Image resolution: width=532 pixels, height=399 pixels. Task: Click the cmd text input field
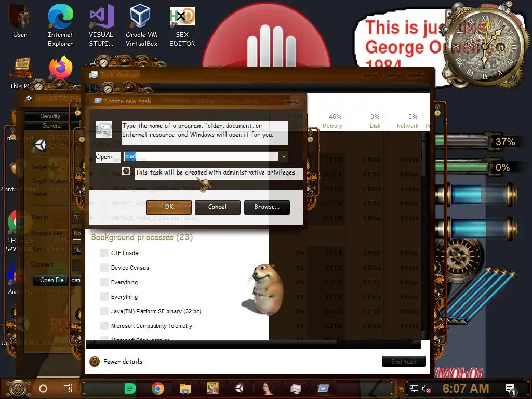coord(201,156)
